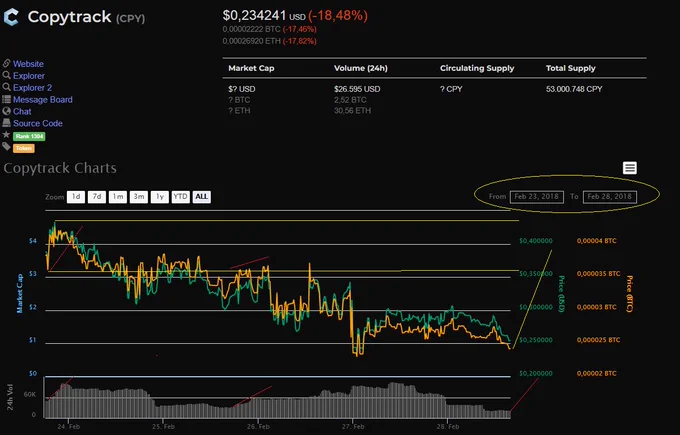Open the Explorer link
Screen dimensions: 680x435
click(x=29, y=75)
